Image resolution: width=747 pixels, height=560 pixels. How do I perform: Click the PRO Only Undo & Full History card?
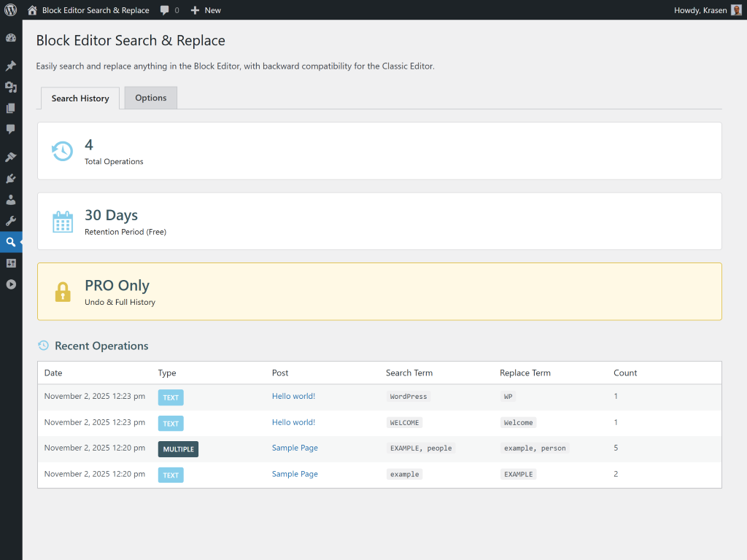(x=379, y=292)
